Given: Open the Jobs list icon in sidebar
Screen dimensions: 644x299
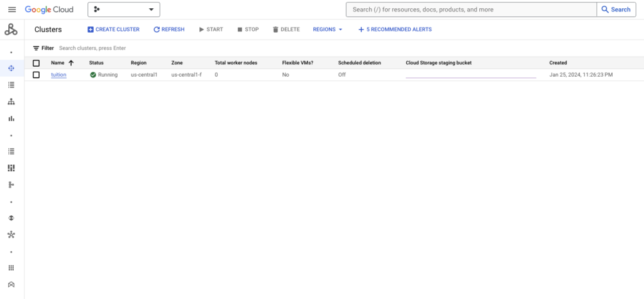Looking at the screenshot, I should tap(11, 84).
